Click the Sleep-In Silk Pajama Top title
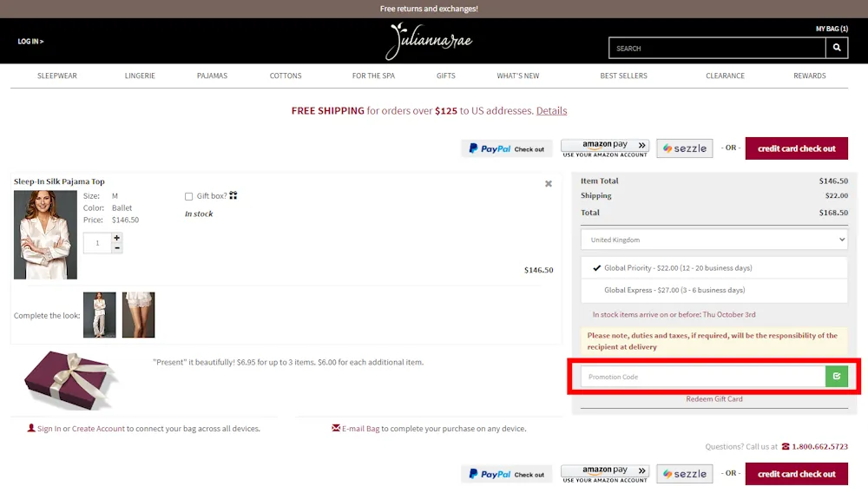This screenshot has height=493, width=868. pos(59,181)
